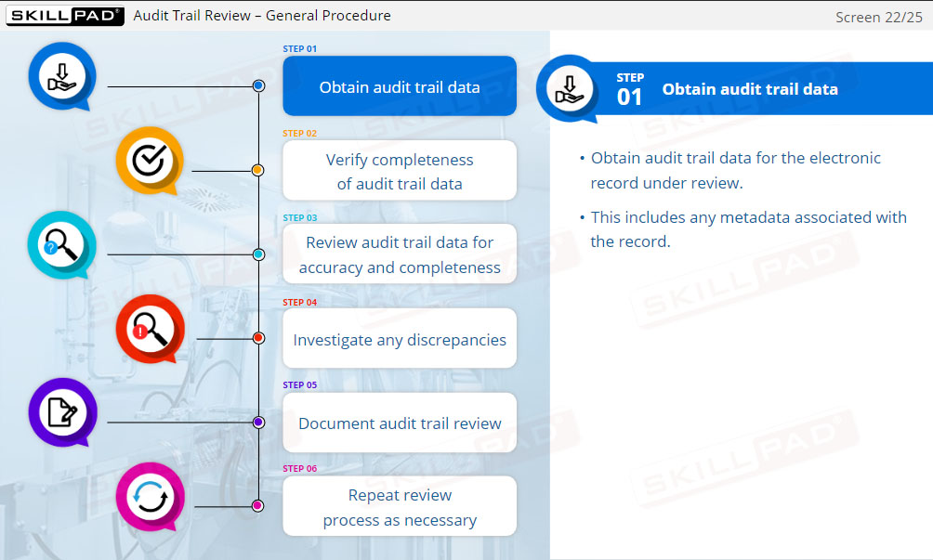Open the Investigate any discrepancies step
Screen dimensions: 933x560
[399, 338]
